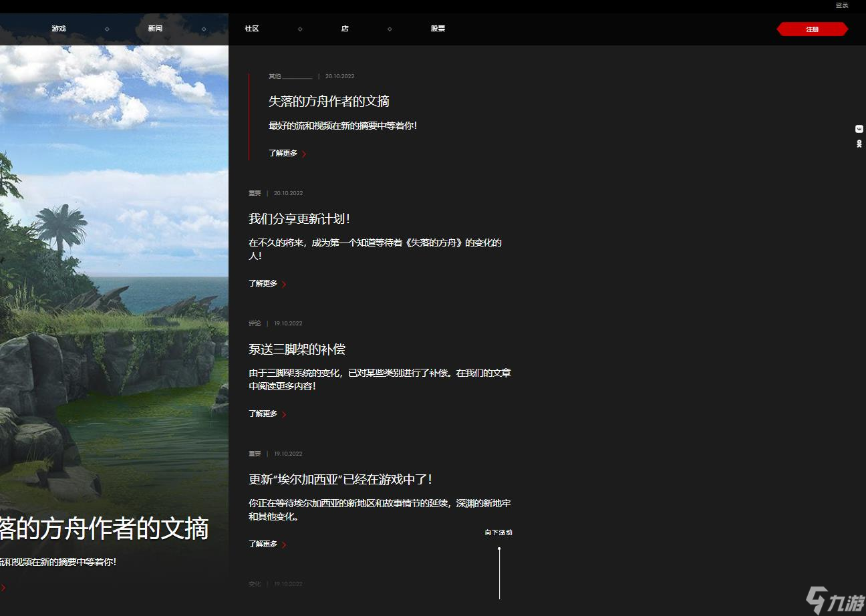Image resolution: width=866 pixels, height=616 pixels.
Task: Open the 店 menu item
Action: (x=345, y=29)
